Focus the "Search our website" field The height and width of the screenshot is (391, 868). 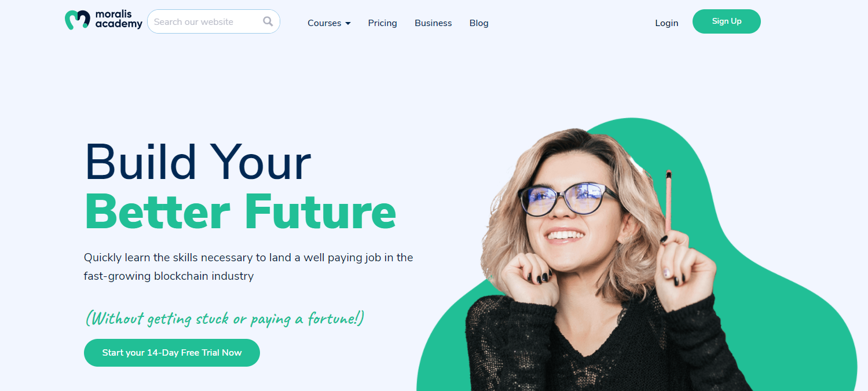pos(214,21)
